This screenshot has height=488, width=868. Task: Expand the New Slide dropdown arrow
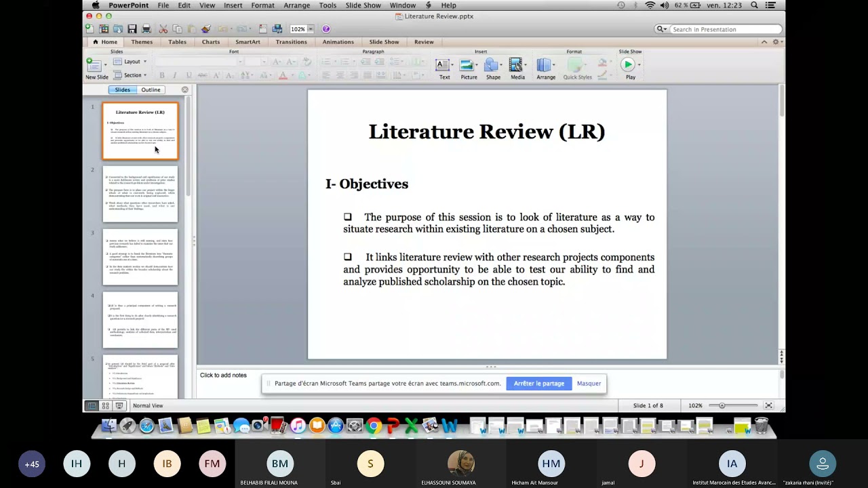click(104, 65)
